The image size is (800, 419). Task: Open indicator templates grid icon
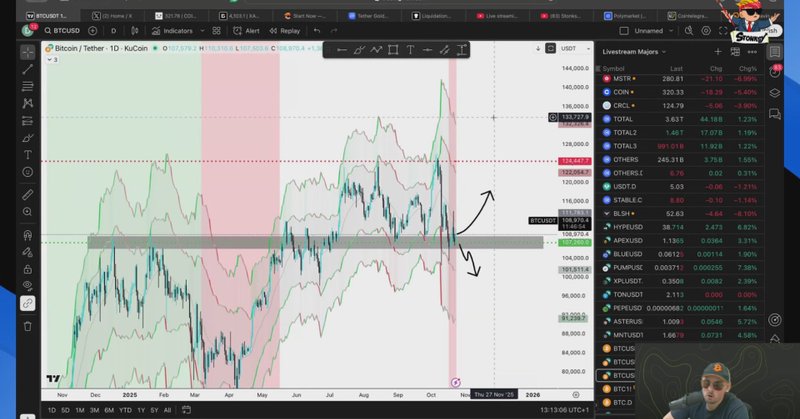tap(216, 31)
